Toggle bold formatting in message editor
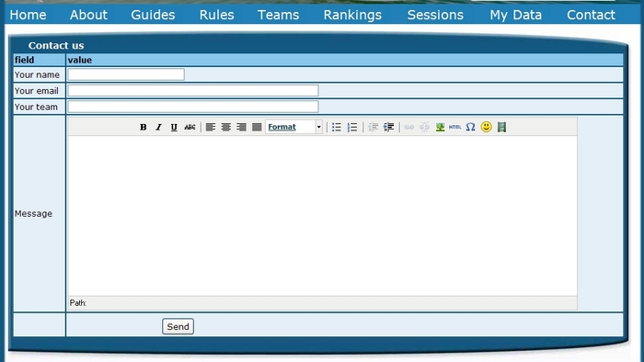 pos(143,127)
